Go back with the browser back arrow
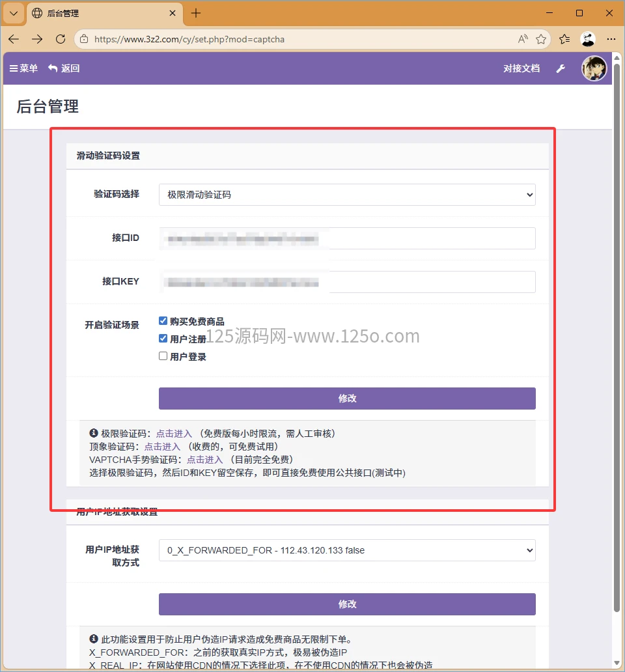Image resolution: width=625 pixels, height=672 pixels. 14,39
